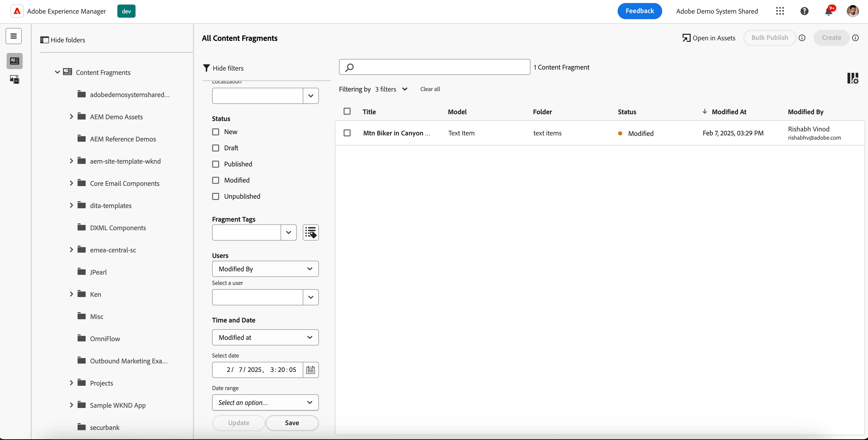Check the Draft status checkbox
868x440 pixels.
pos(216,148)
